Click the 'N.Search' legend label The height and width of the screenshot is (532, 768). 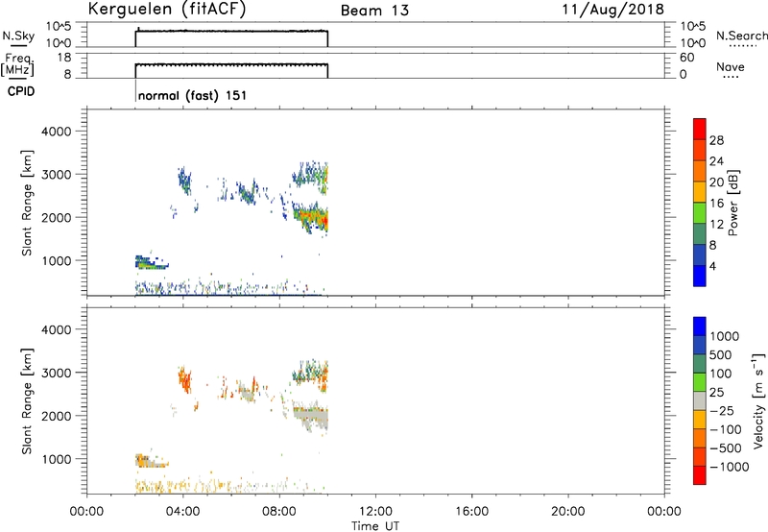coord(741,36)
